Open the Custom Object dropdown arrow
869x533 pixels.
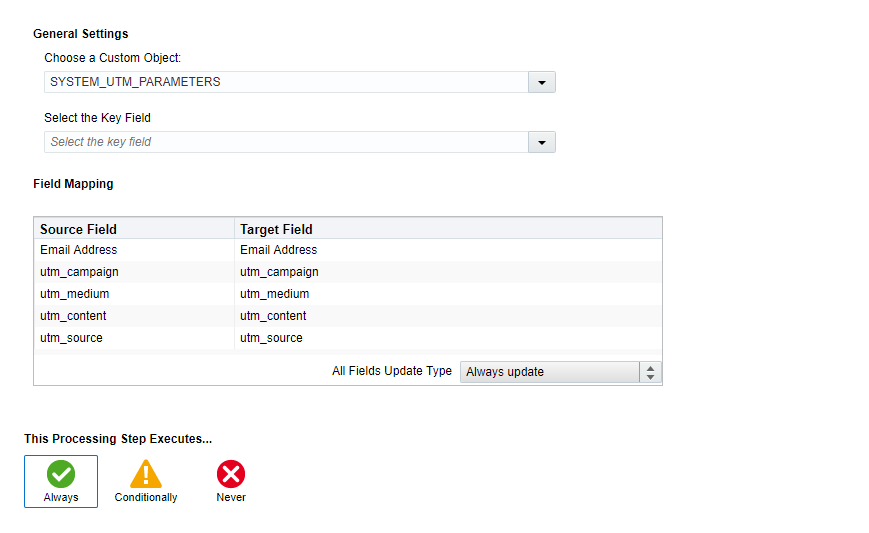click(541, 82)
